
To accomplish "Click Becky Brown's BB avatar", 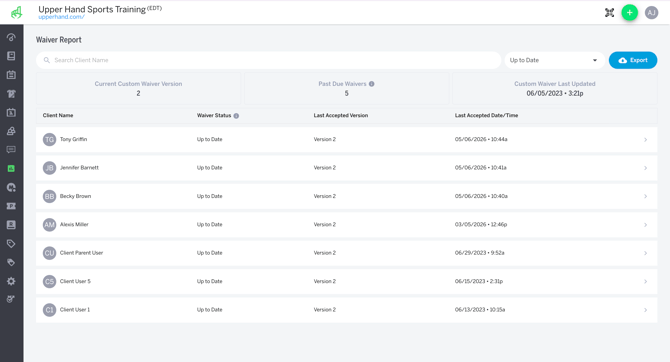I will (50, 196).
